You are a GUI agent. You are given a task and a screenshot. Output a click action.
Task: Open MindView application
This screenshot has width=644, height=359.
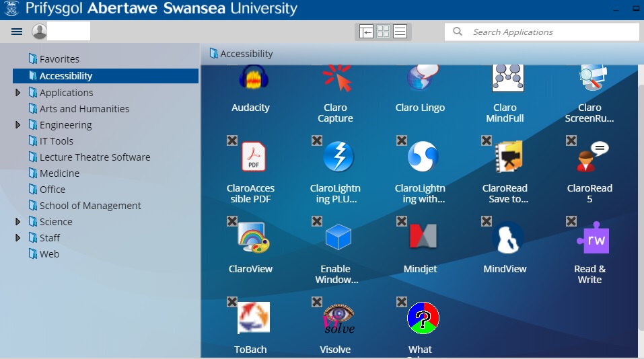507,237
